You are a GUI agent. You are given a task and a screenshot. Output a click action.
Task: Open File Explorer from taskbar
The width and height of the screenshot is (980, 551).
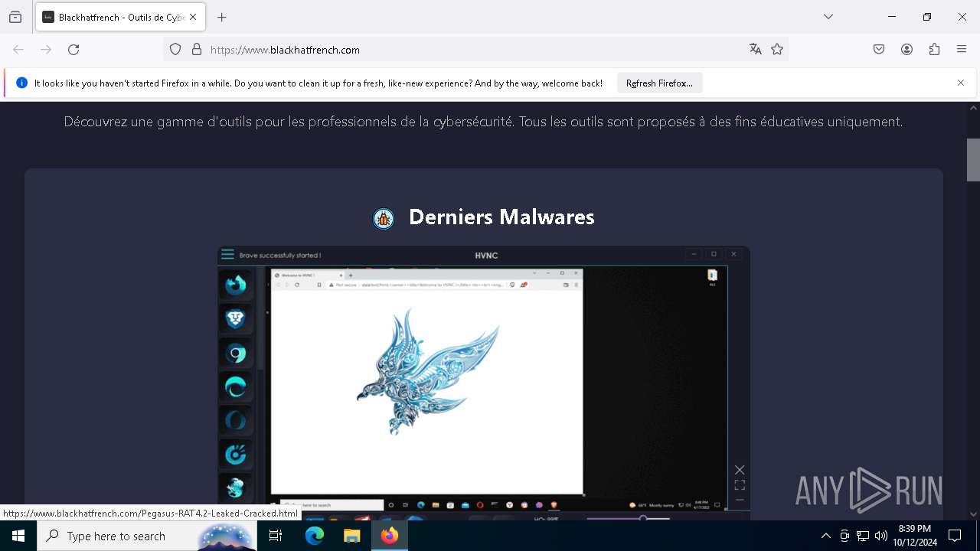coord(351,536)
